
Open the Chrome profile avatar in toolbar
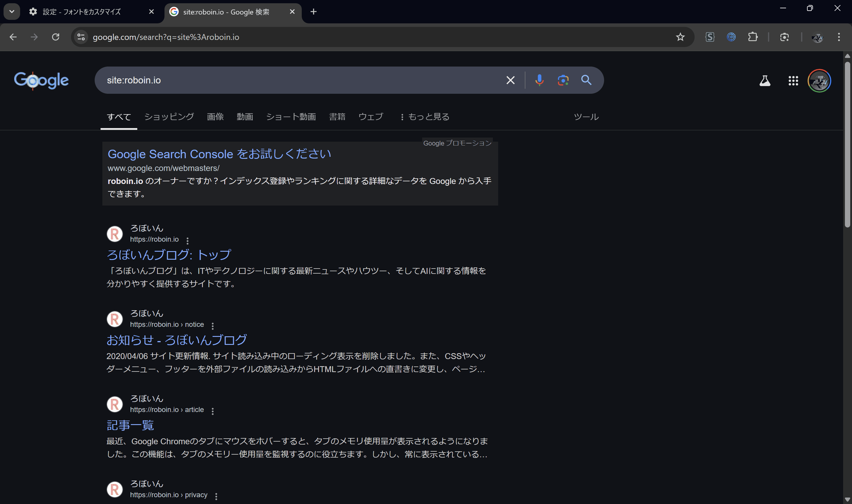coord(817,37)
